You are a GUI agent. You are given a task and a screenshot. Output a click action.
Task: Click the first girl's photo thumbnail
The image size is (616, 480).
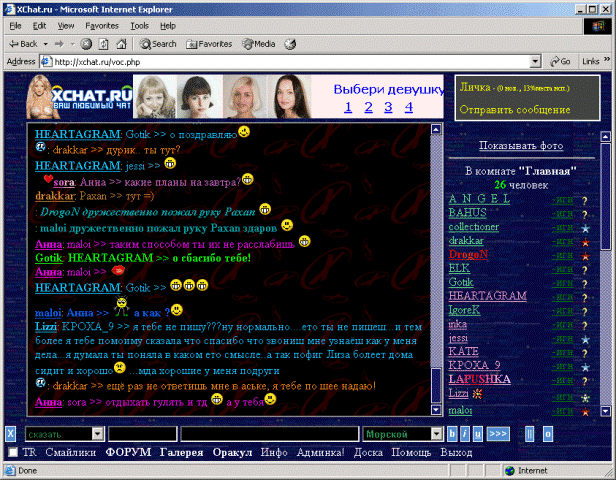pos(155,96)
